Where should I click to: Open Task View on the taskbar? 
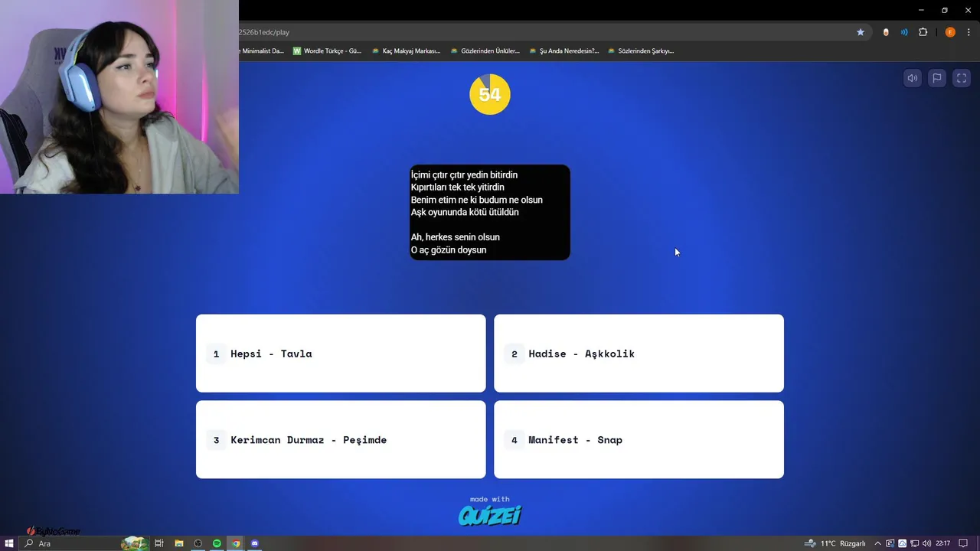[x=159, y=543]
